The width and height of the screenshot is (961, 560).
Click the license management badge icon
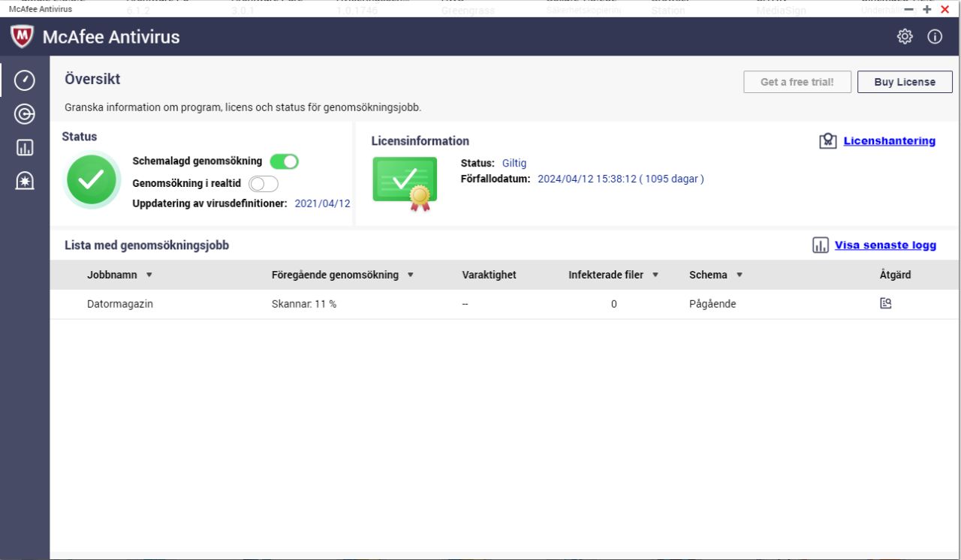pyautogui.click(x=828, y=140)
